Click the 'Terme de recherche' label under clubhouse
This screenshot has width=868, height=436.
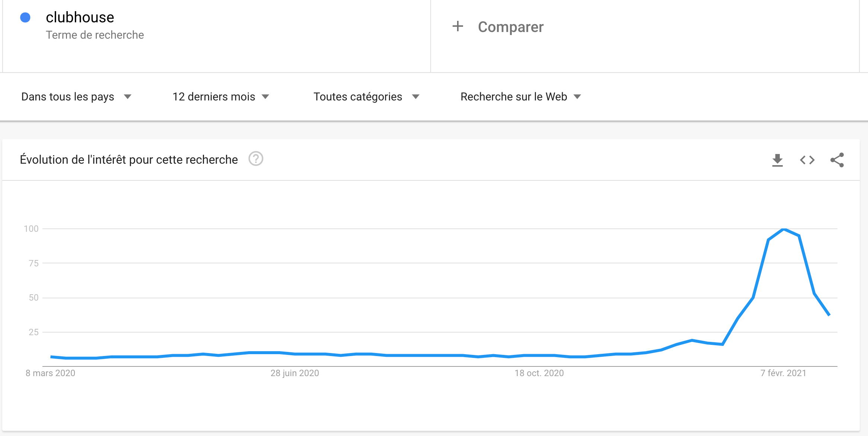[95, 35]
